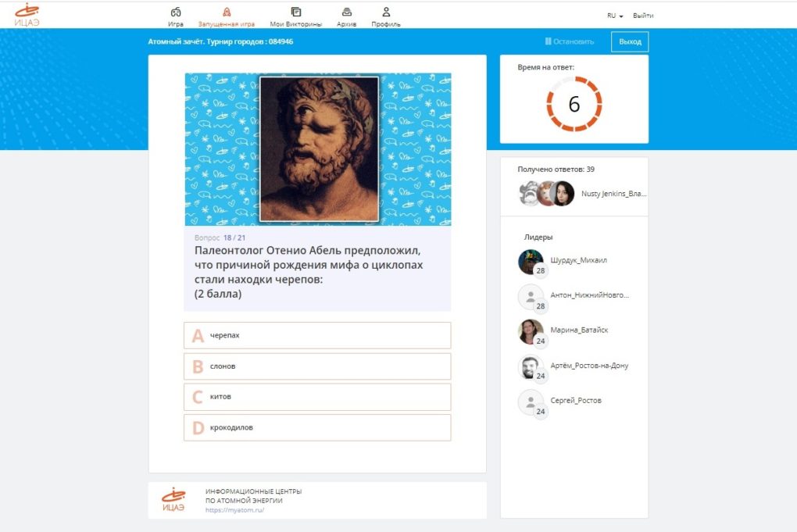Open Мои Викторины quiz list icon
Screen dimensions: 797x532
tap(296, 12)
